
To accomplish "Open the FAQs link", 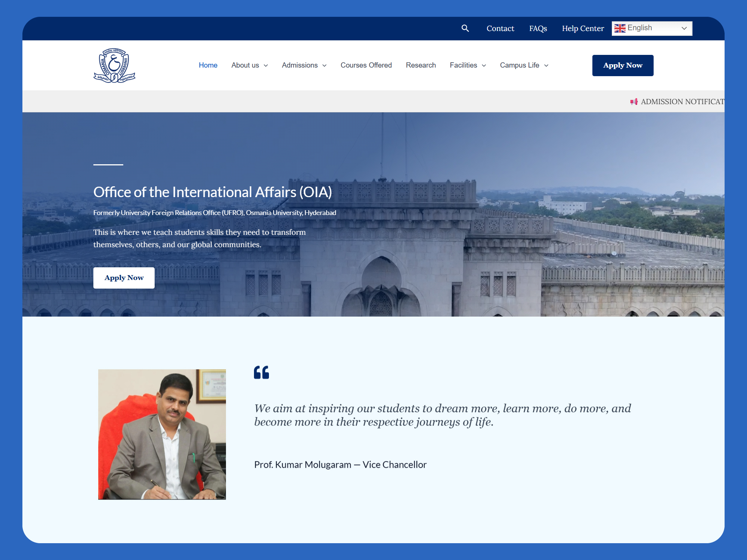I will tap(538, 28).
